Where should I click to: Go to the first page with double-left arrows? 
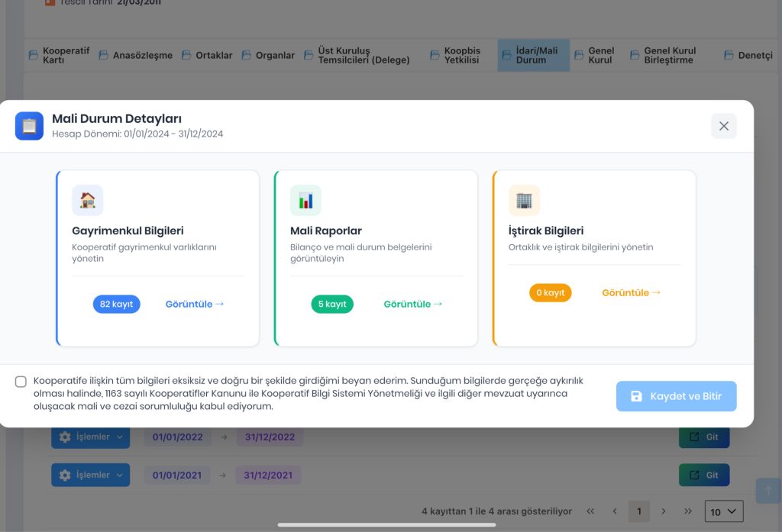(x=590, y=511)
